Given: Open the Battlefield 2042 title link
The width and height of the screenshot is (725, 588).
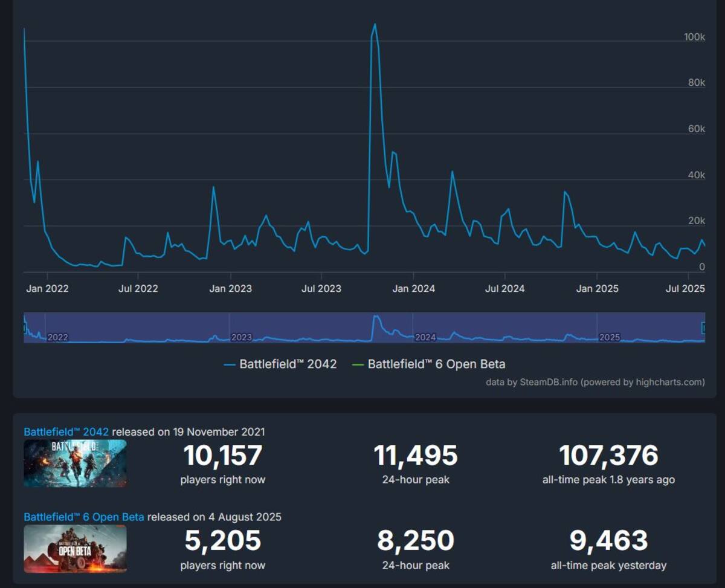Looking at the screenshot, I should pos(66,431).
